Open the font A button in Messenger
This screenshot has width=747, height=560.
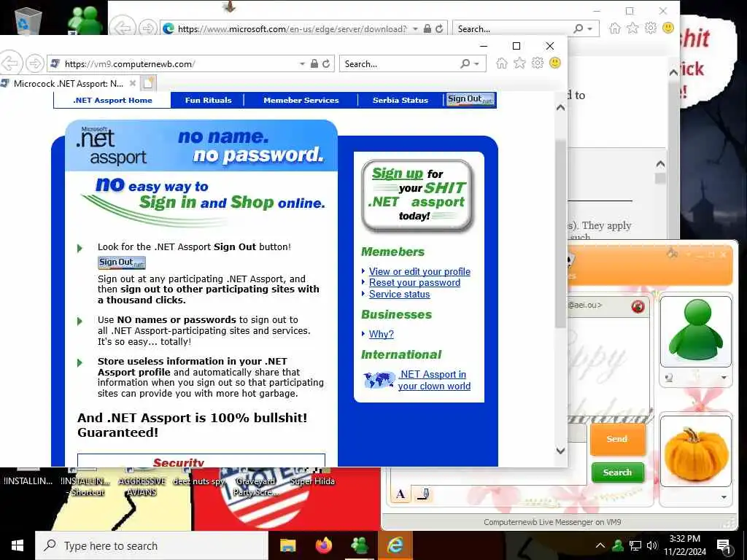pos(400,494)
